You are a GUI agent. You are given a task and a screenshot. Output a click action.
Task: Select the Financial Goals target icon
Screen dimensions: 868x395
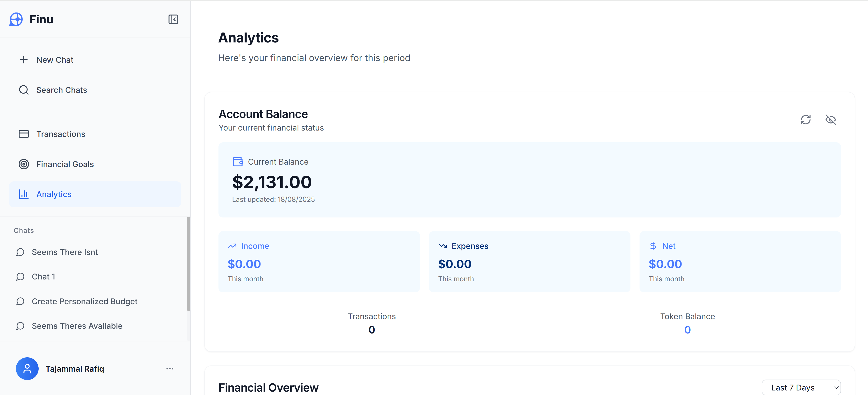pos(24,164)
